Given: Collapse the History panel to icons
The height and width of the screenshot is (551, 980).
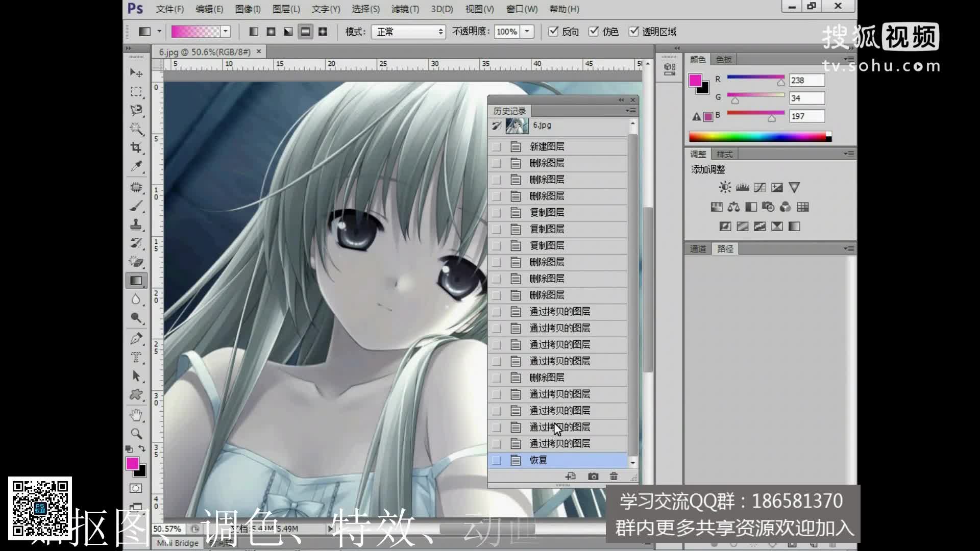Looking at the screenshot, I should tap(621, 100).
